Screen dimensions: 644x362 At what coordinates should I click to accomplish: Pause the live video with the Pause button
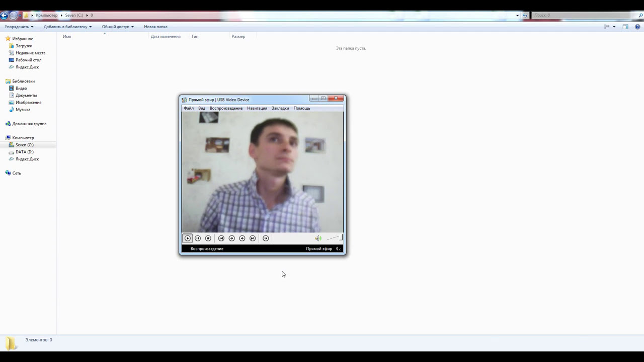tap(198, 238)
